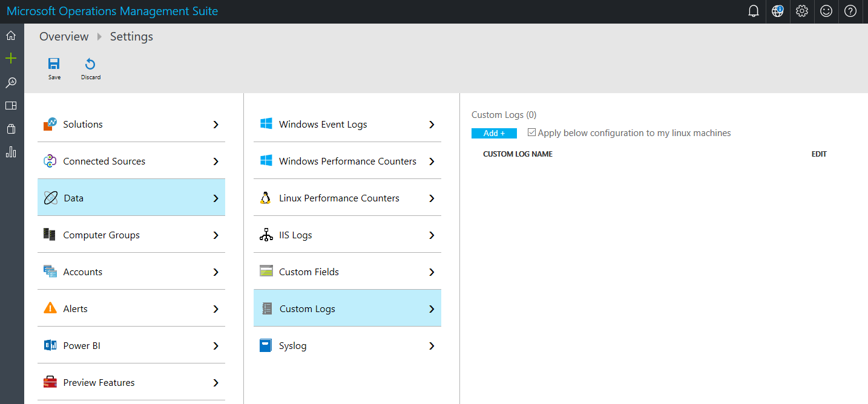The height and width of the screenshot is (404, 868).
Task: Expand Alerts chevron arrow
Action: coord(216,309)
